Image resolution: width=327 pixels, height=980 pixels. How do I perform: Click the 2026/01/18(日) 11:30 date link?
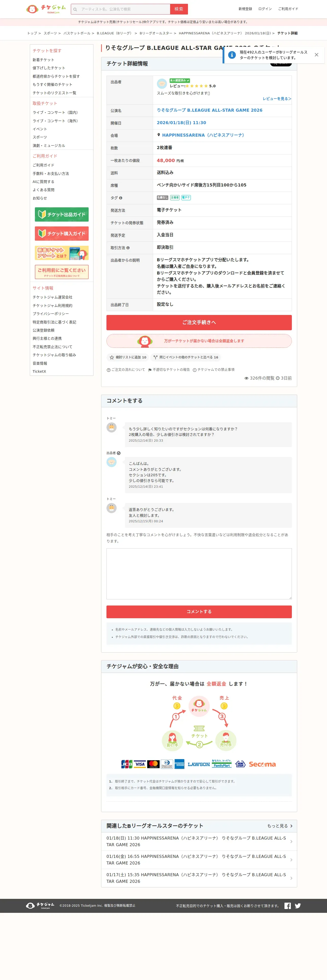(x=181, y=123)
